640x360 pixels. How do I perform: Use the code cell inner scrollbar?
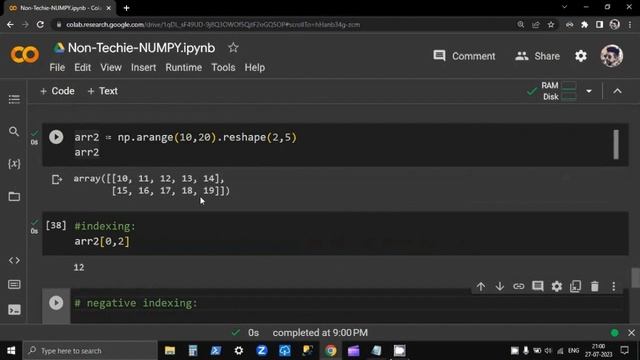click(616, 144)
